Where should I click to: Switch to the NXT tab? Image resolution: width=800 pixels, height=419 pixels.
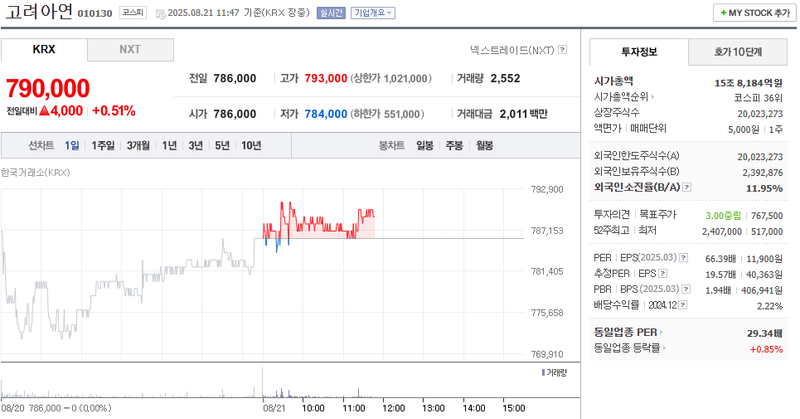click(130, 50)
